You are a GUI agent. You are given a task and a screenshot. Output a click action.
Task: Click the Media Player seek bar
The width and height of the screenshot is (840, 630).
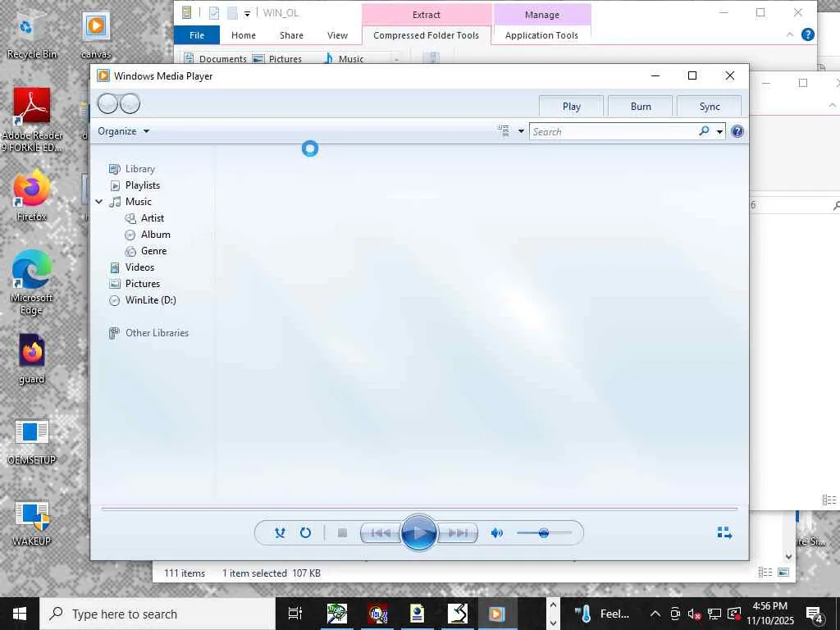tap(419, 509)
